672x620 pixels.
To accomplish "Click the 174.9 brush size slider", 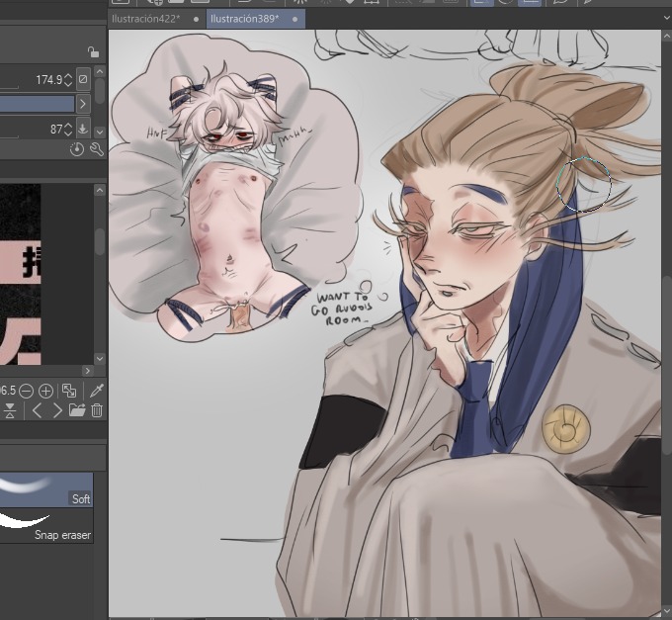I will (x=9, y=87).
